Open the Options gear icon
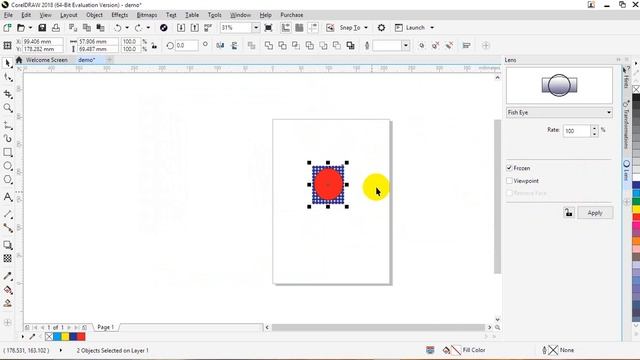The image size is (640, 360). pos(381,28)
